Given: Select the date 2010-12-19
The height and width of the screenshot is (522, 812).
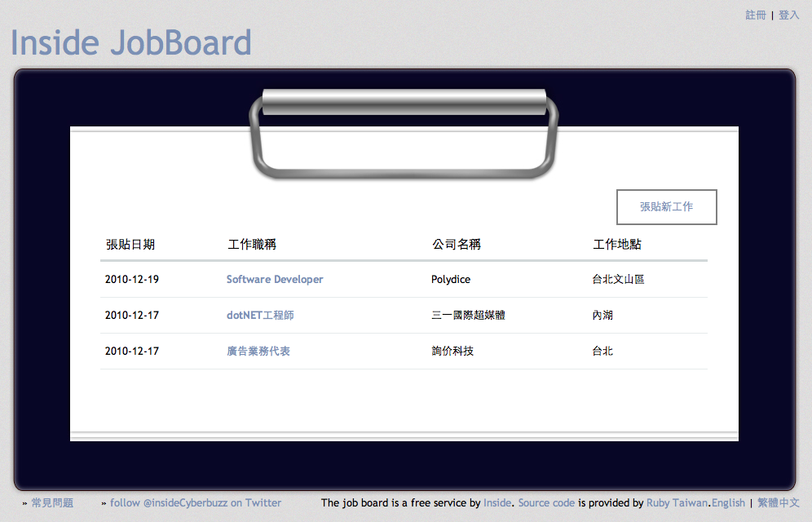Looking at the screenshot, I should pos(132,279).
